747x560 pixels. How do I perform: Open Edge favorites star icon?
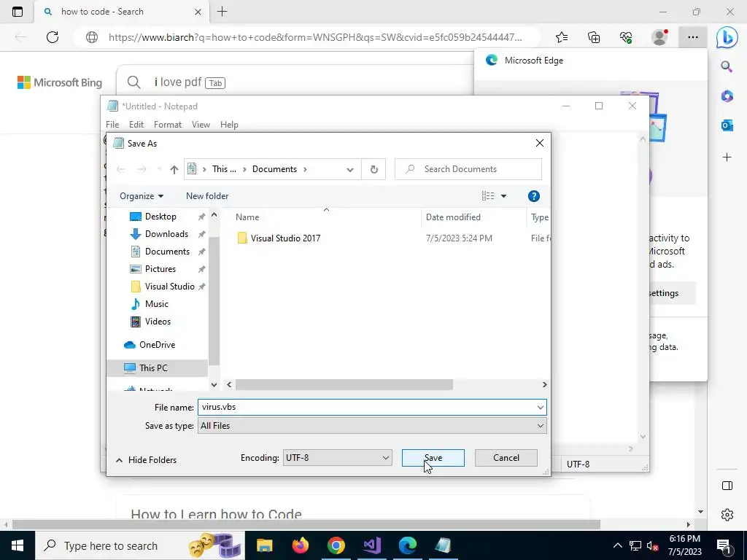click(x=562, y=37)
